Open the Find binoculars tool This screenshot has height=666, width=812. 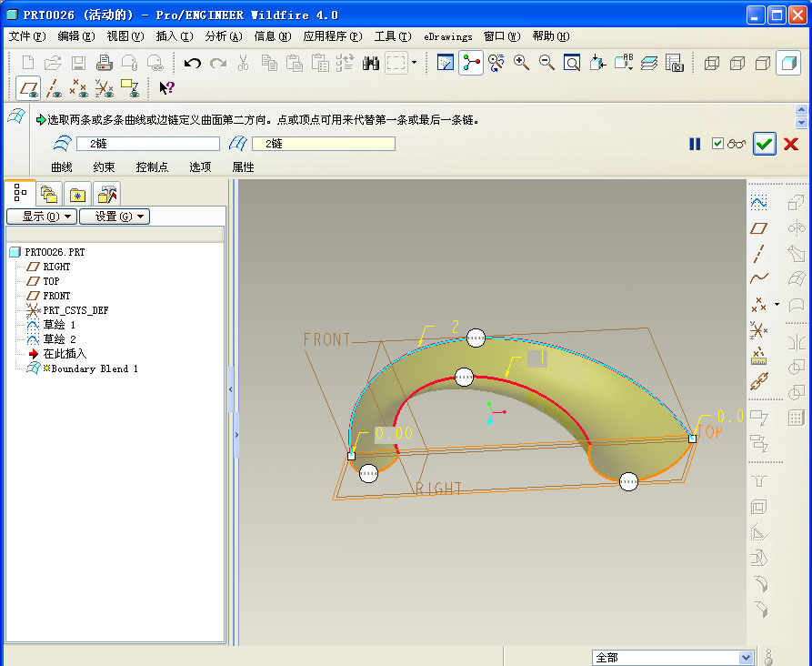[371, 63]
